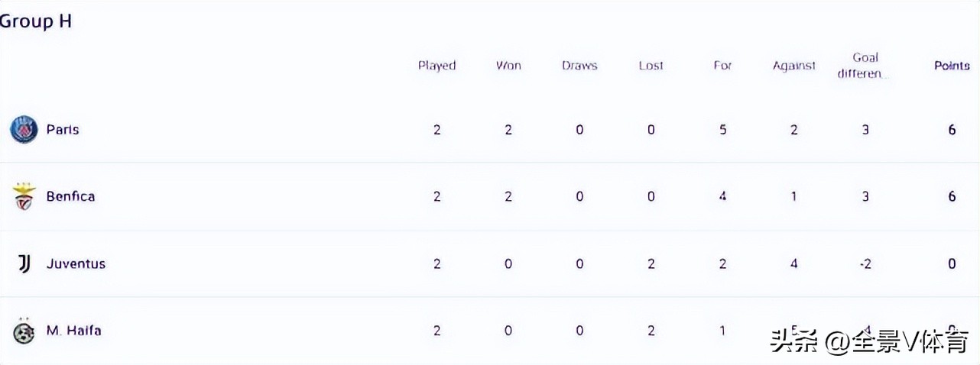Click the Goal difference column header
Screen dimensions: 980x365
coord(865,66)
